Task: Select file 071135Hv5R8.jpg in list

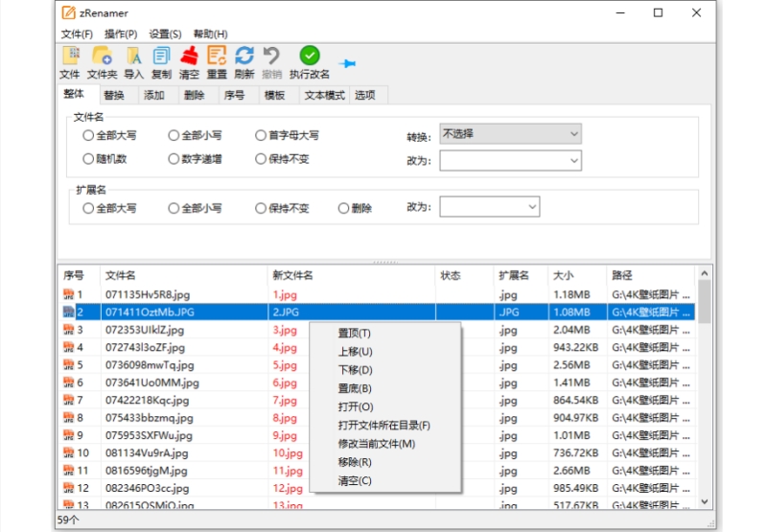Action: (148, 295)
